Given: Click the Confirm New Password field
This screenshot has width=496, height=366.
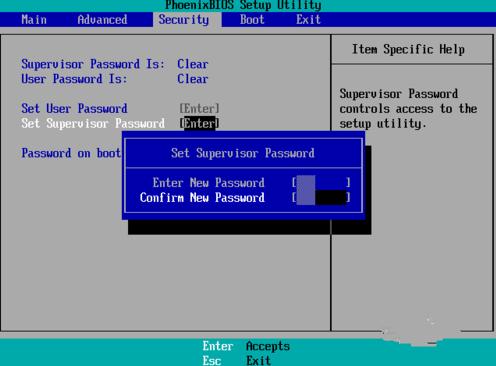Looking at the screenshot, I should [321, 197].
